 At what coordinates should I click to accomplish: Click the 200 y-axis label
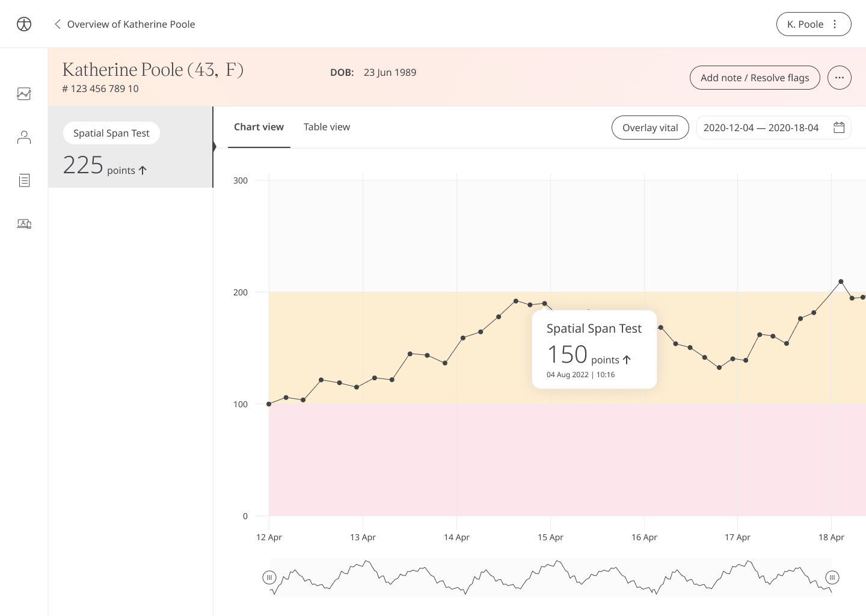[241, 292]
